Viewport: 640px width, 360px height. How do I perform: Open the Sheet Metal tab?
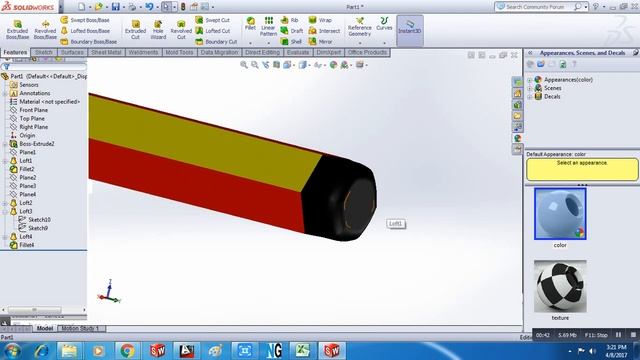pos(106,52)
